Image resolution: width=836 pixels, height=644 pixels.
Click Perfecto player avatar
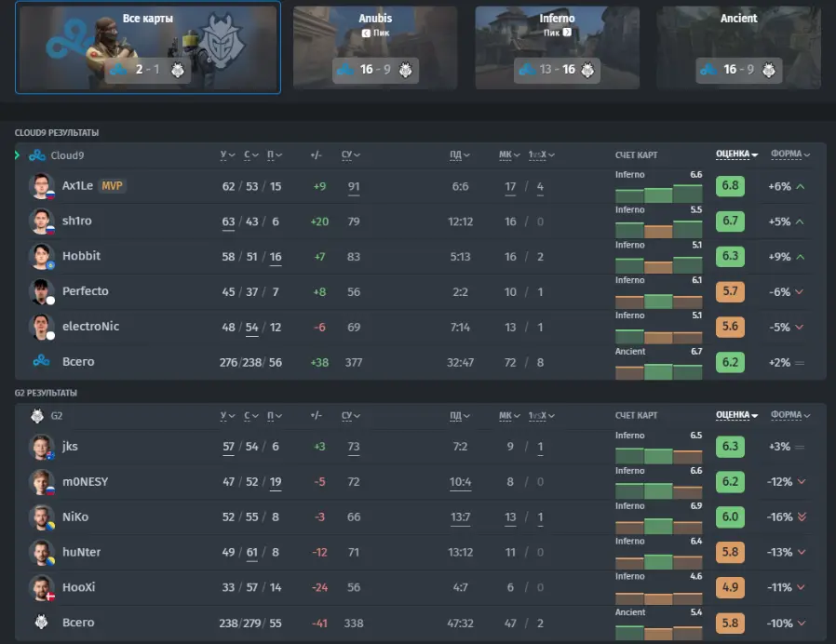point(42,291)
